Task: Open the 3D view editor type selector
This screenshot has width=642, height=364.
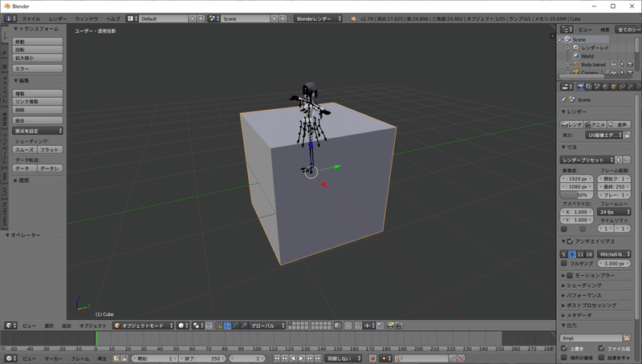Action: (x=10, y=326)
